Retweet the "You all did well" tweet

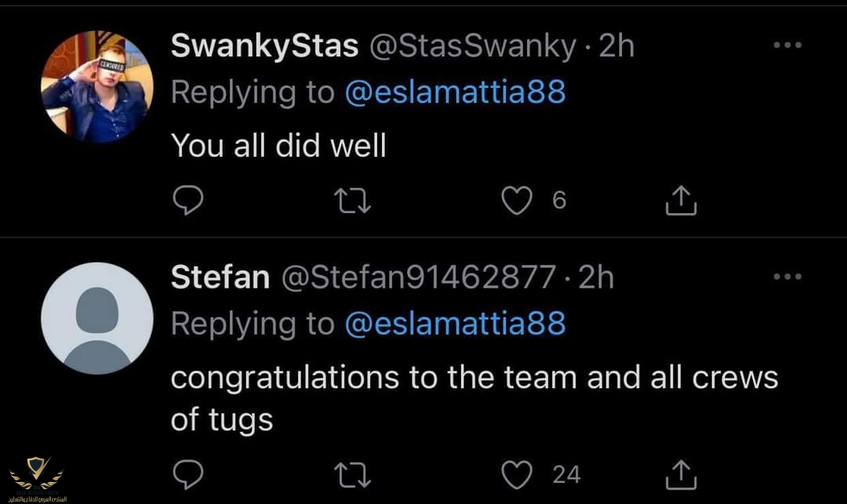click(354, 201)
